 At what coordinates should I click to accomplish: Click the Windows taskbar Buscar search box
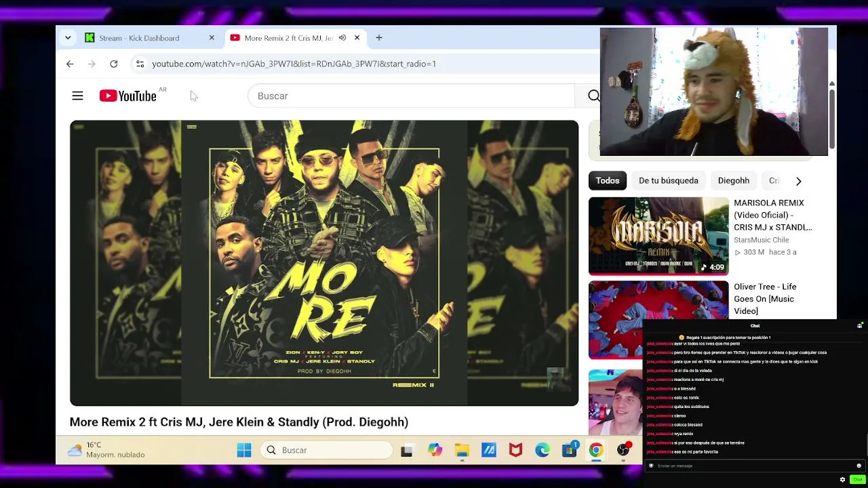coord(327,450)
